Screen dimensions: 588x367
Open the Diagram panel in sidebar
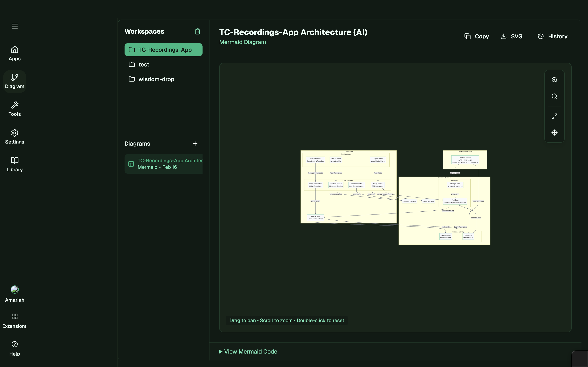click(14, 81)
